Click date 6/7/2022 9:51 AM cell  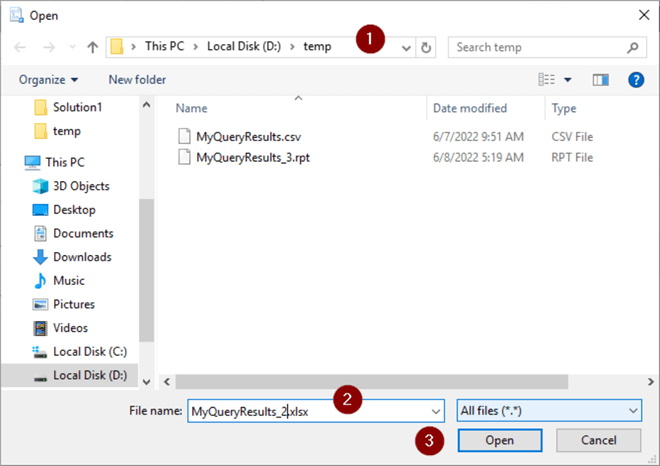coord(478,137)
